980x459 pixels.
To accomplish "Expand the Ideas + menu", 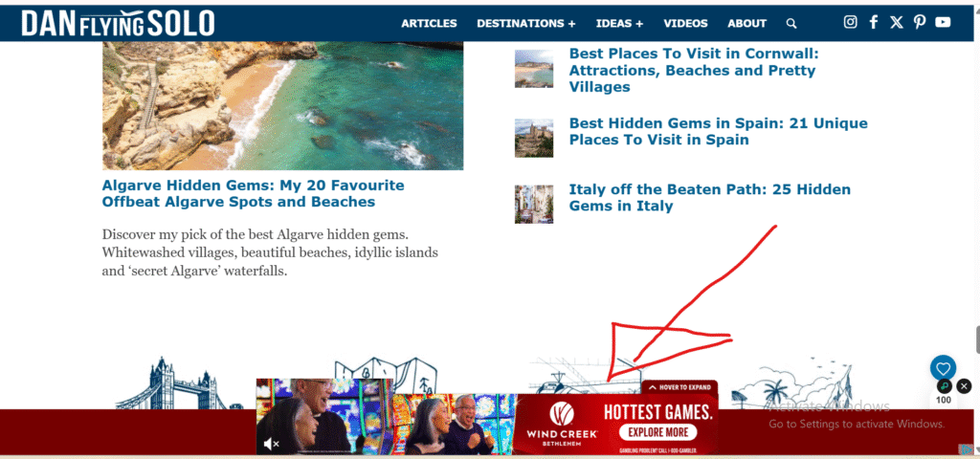I will 619,23.
